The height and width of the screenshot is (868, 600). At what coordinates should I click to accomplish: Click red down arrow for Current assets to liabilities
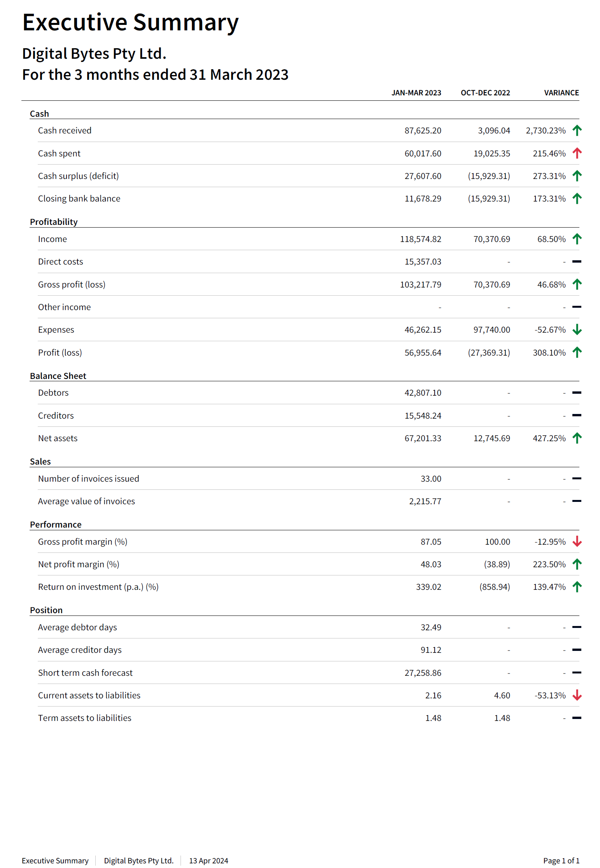coord(577,695)
